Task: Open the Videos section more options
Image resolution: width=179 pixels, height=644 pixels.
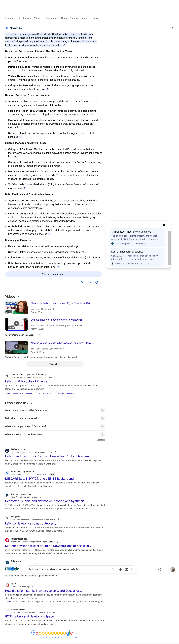Action: [19, 297]
